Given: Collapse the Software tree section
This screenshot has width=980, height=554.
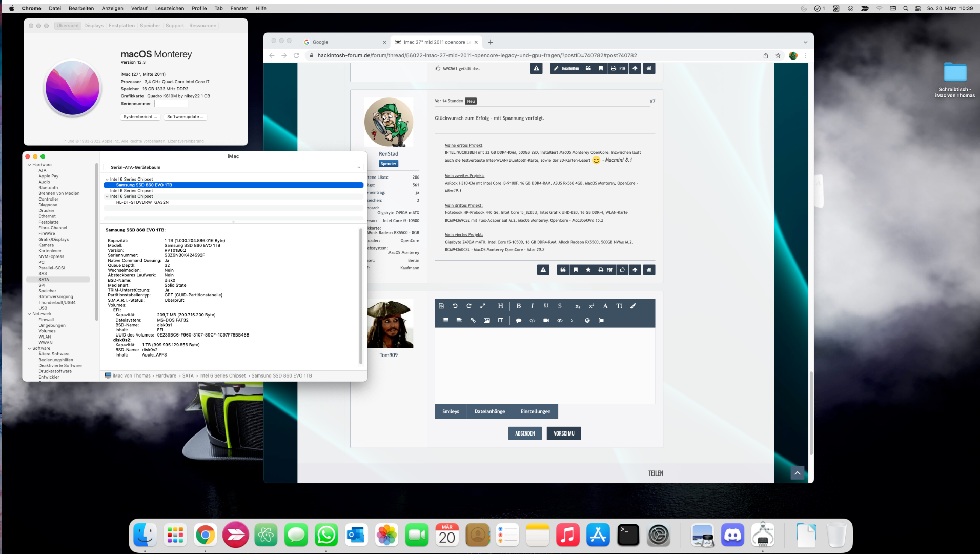Looking at the screenshot, I should [x=29, y=349].
